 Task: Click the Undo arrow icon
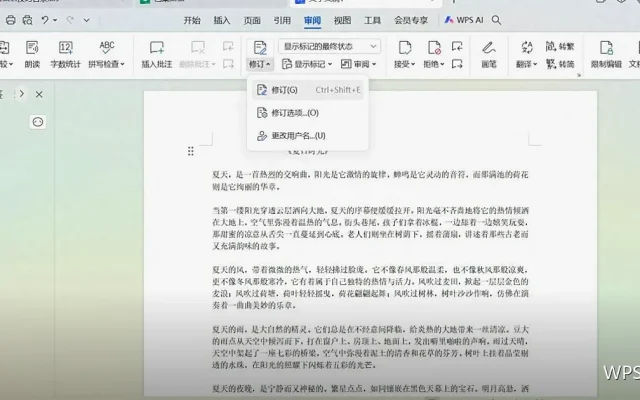tap(45, 20)
